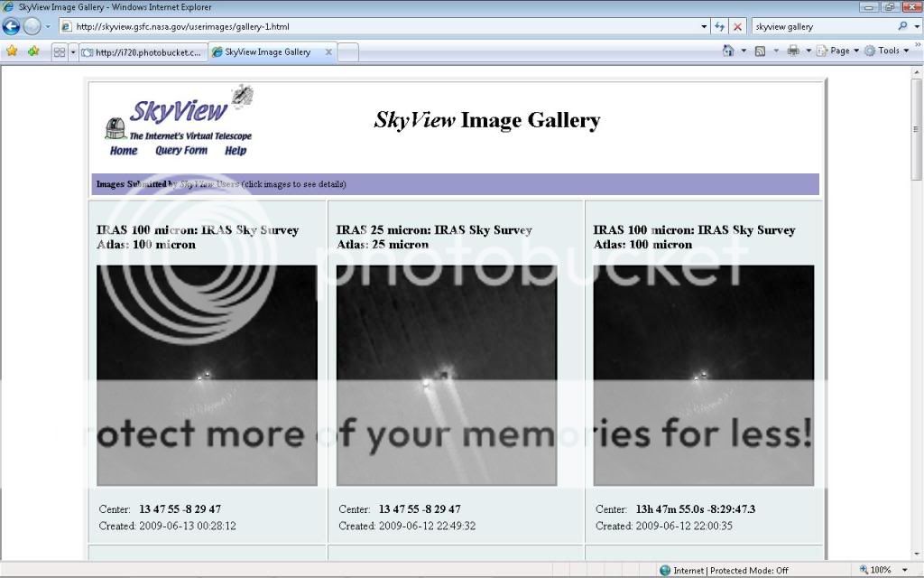This screenshot has width=924, height=578.
Task: Go to the SkyView Home link
Action: [124, 151]
